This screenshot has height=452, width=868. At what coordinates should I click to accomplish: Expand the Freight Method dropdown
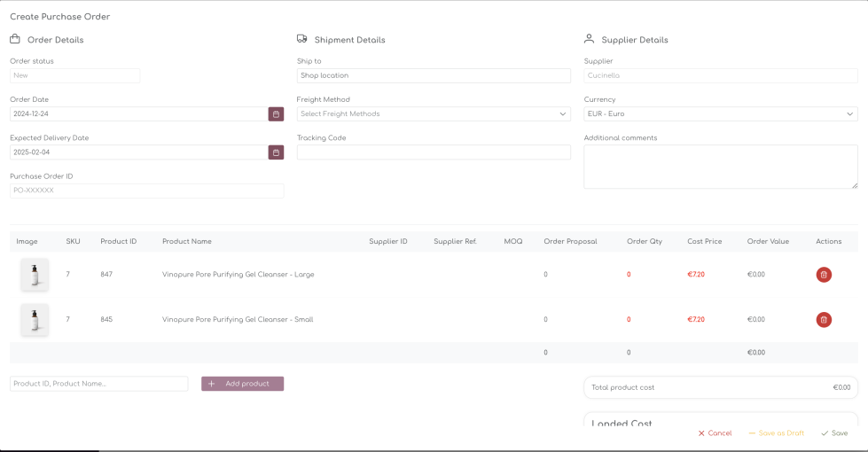click(x=434, y=114)
